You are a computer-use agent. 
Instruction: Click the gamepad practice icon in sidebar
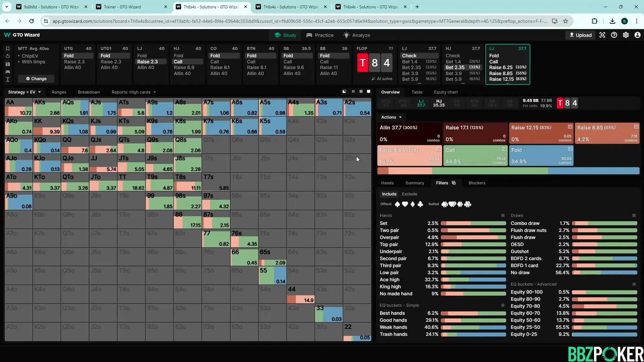pyautogui.click(x=8, y=72)
